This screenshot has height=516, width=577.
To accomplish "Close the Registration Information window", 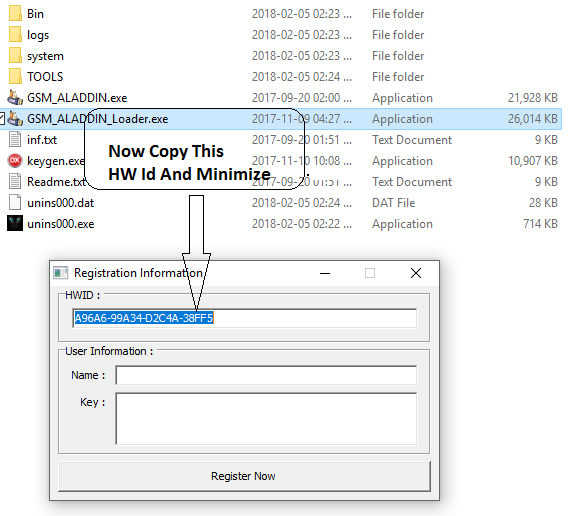I will pyautogui.click(x=416, y=273).
